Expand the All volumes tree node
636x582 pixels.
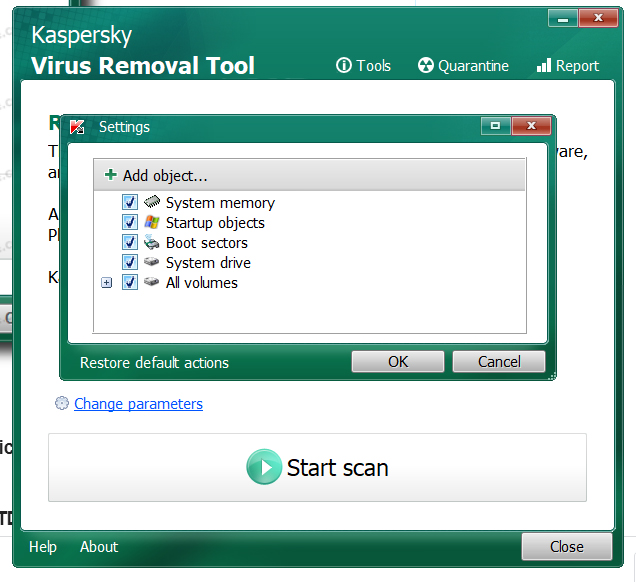(x=107, y=283)
